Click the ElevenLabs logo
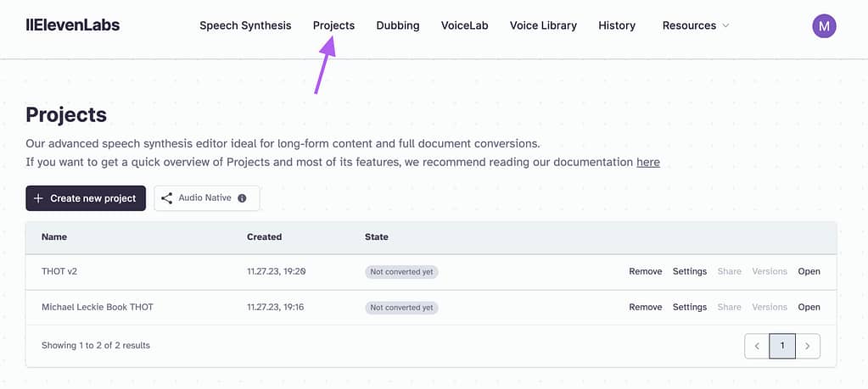Image resolution: width=868 pixels, height=389 pixels. click(73, 25)
